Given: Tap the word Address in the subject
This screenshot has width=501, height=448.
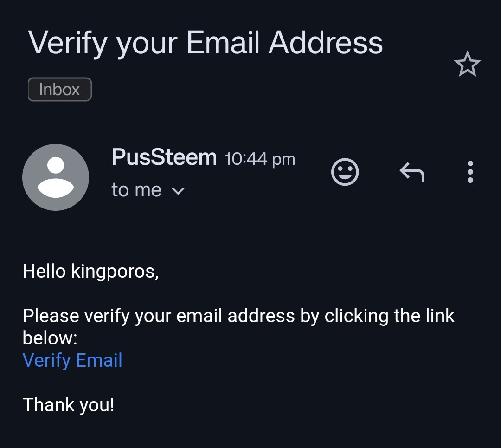Looking at the screenshot, I should click(x=325, y=43).
